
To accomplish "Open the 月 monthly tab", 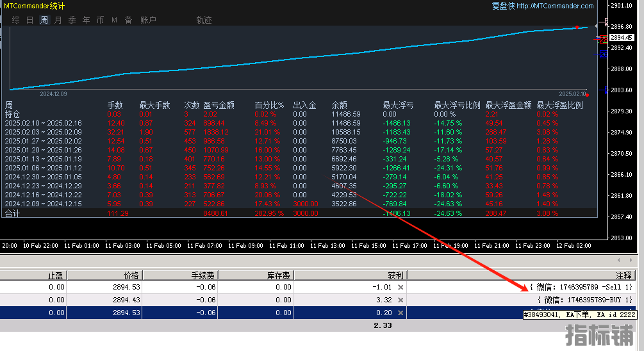I will click(58, 20).
